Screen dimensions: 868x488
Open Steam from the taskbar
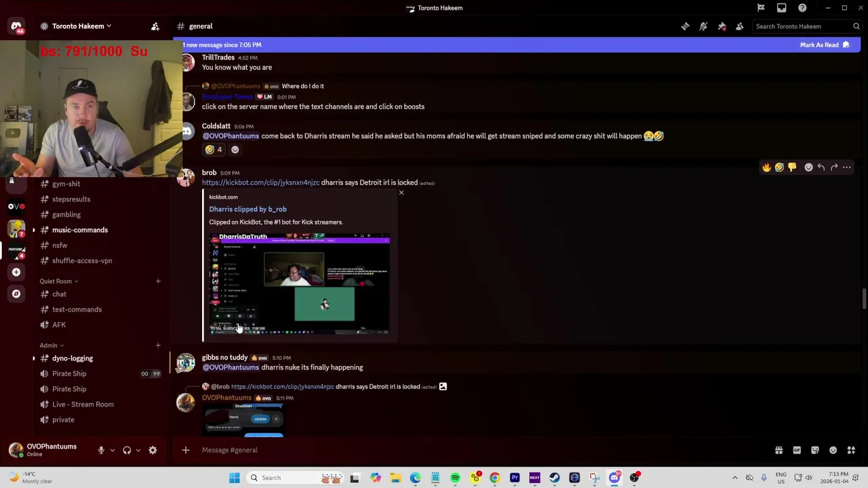point(555,478)
